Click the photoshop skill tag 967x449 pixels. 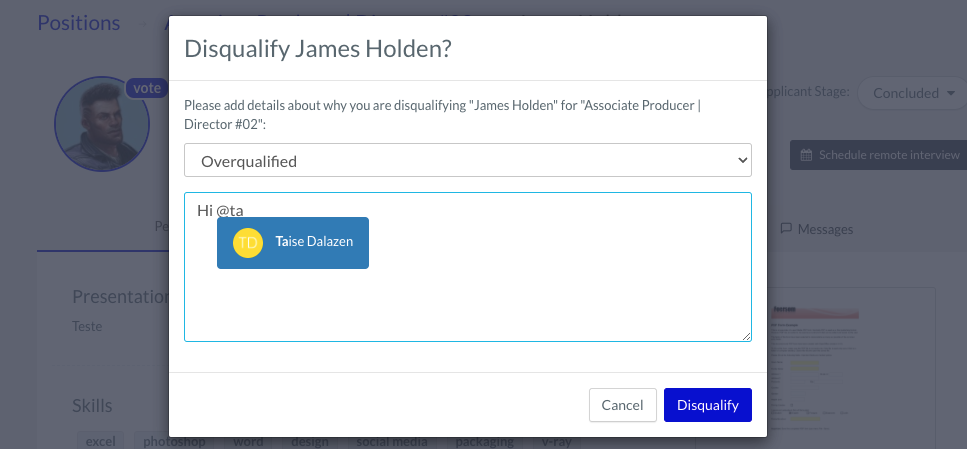[x=174, y=442]
